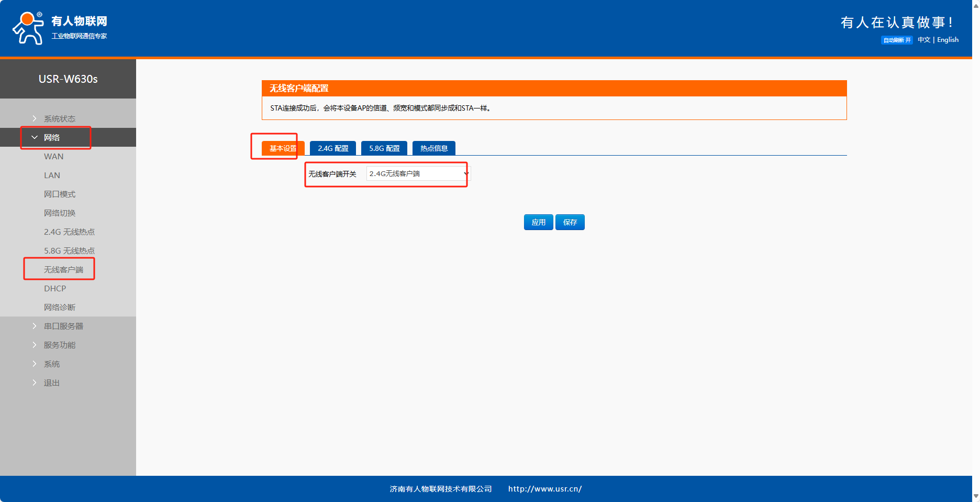980x502 pixels.
Task: Expand the 系统 menu chevron
Action: [35, 364]
